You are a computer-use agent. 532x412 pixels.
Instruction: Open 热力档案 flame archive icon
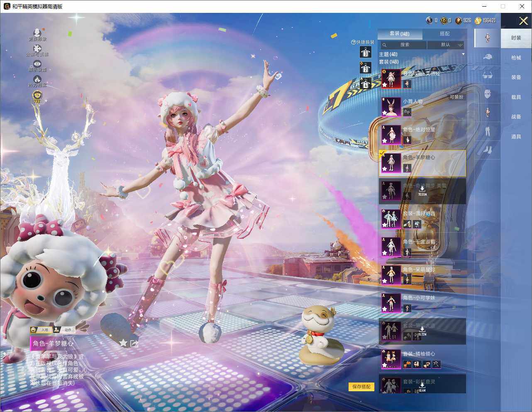[x=37, y=79]
